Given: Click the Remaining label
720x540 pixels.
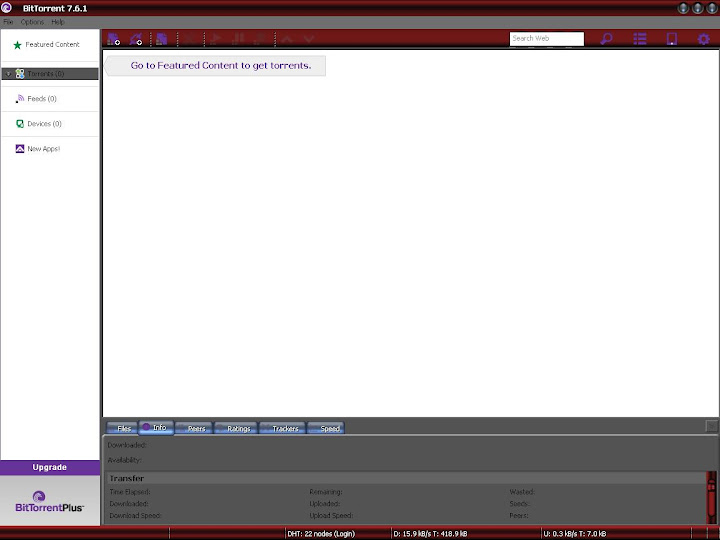Looking at the screenshot, I should pos(326,492).
